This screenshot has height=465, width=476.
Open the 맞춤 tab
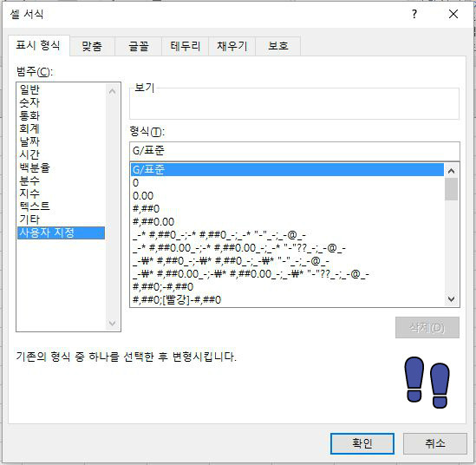(92, 46)
